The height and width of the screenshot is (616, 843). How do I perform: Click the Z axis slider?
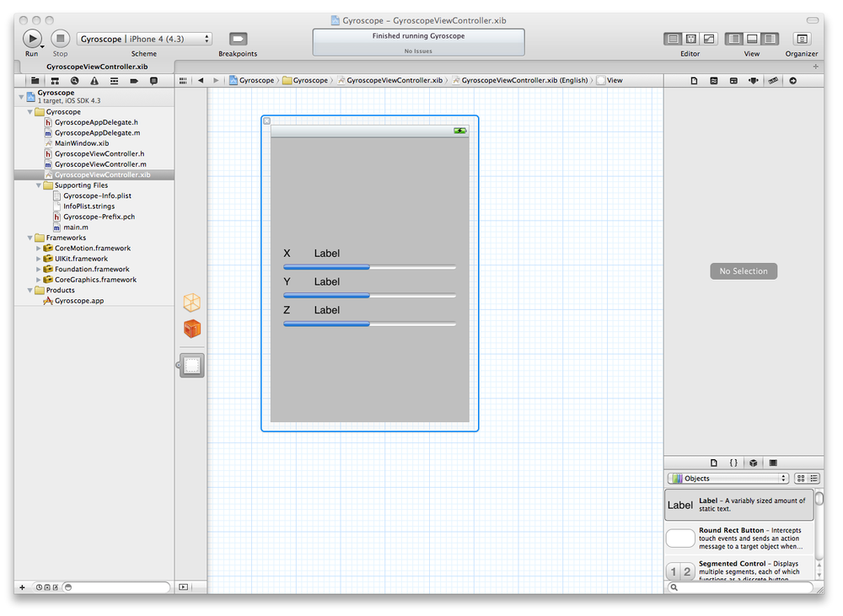pos(369,324)
